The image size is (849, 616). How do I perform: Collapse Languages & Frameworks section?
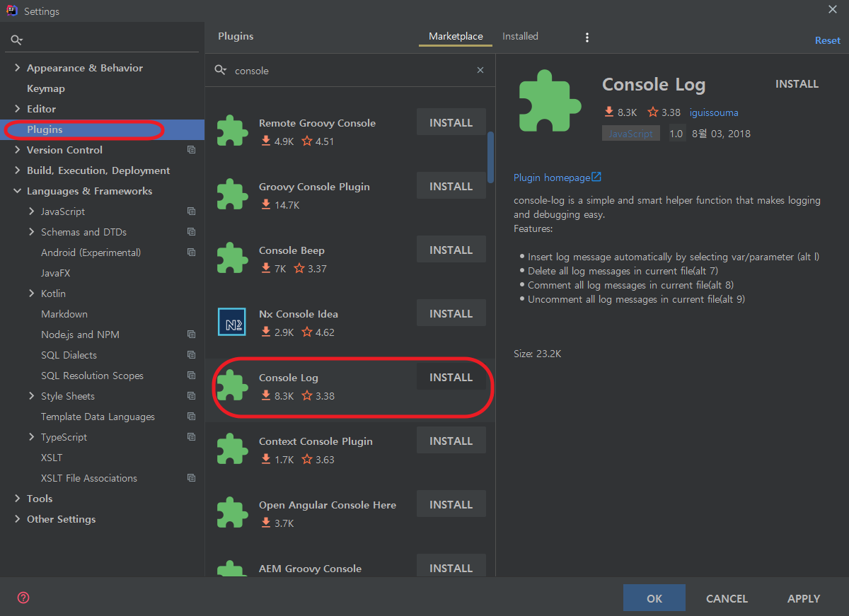pyautogui.click(x=17, y=191)
